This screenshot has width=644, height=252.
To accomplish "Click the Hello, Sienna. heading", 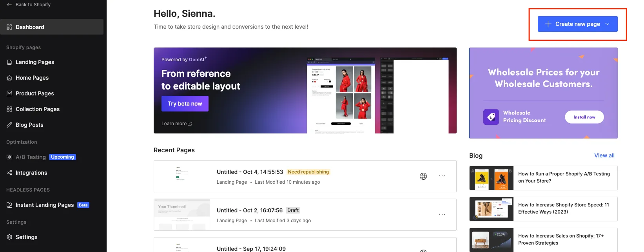I will tap(184, 14).
